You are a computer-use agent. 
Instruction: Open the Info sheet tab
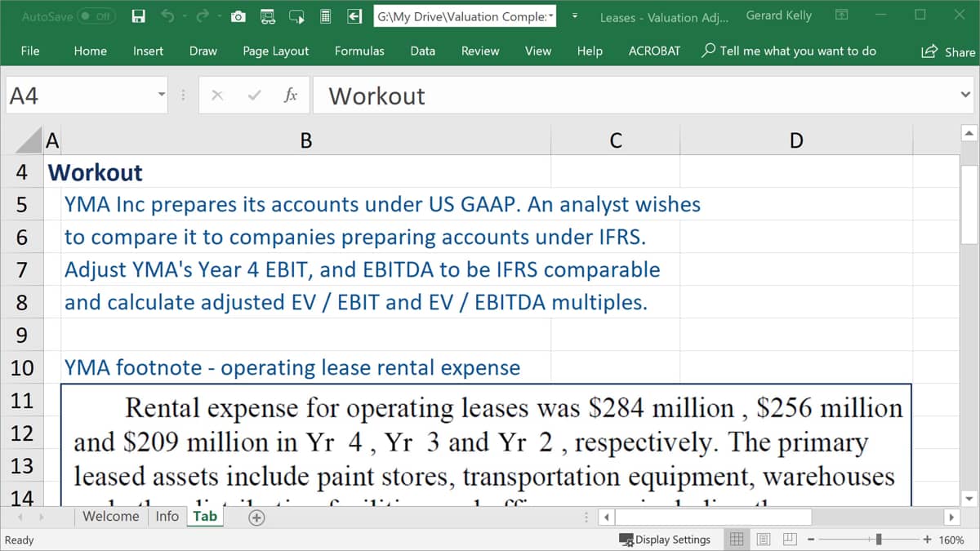(x=167, y=516)
